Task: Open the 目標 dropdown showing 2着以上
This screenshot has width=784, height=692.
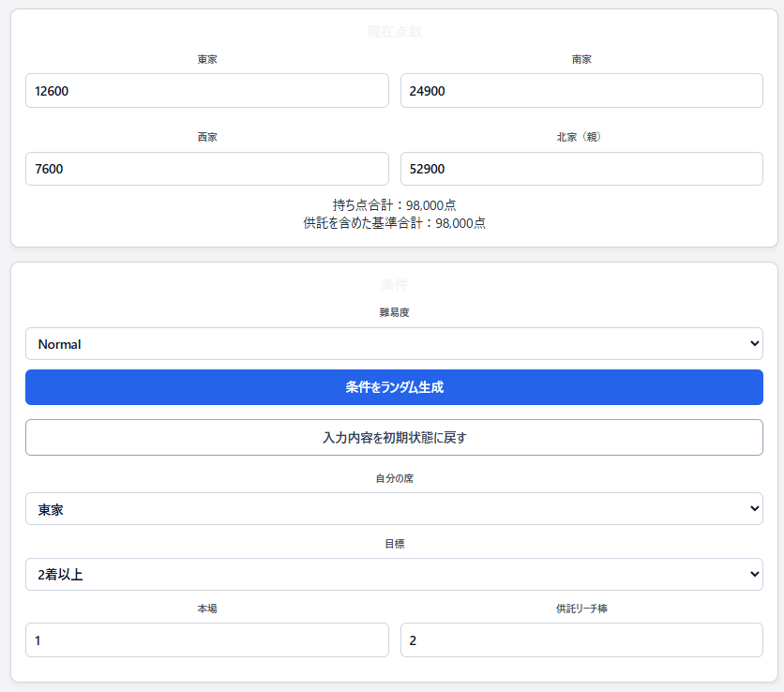Action: coord(394,574)
